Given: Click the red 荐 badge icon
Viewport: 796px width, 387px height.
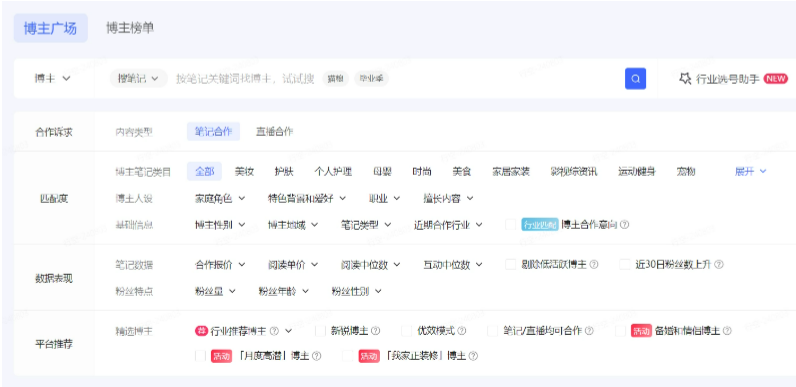Looking at the screenshot, I should [201, 331].
